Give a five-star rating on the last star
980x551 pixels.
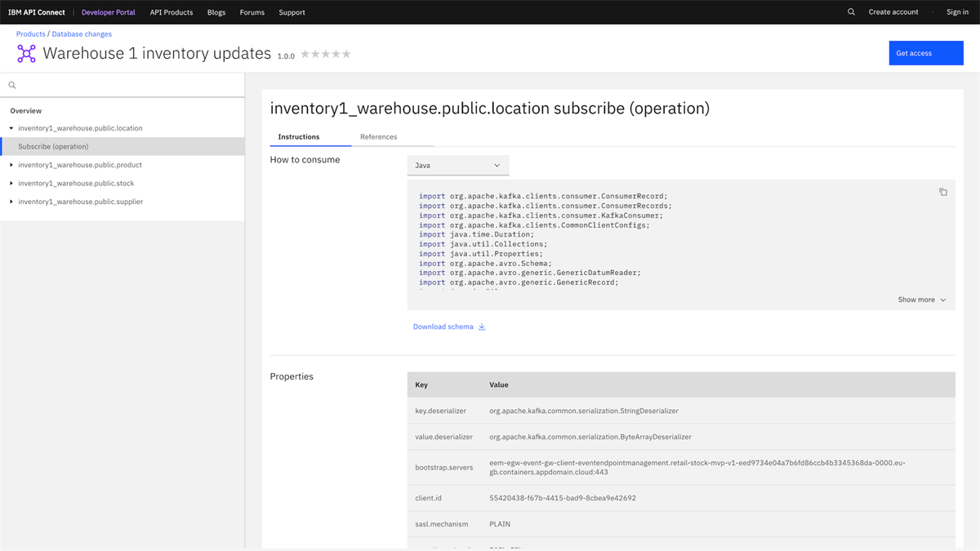pyautogui.click(x=344, y=52)
